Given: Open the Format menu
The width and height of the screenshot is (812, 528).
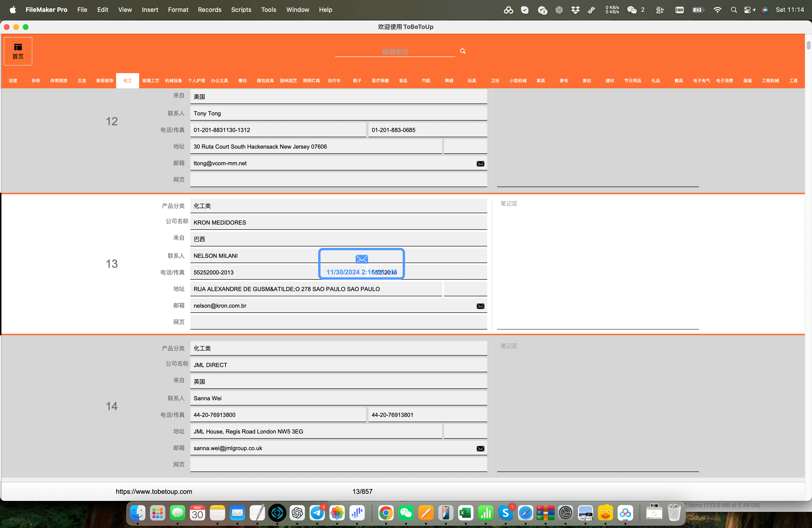Looking at the screenshot, I should click(x=178, y=10).
